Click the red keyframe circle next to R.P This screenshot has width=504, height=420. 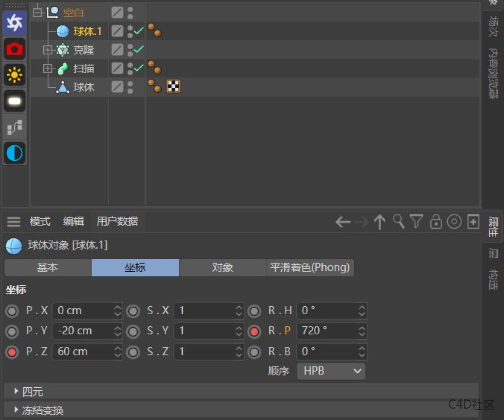(x=255, y=331)
